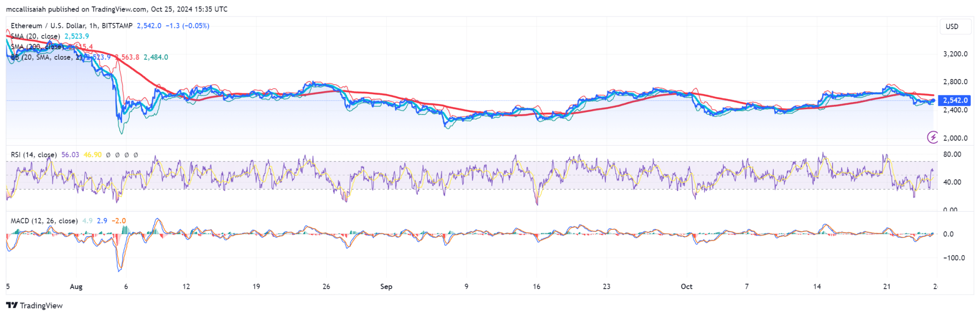980x316 pixels.
Task: Open the USD currency selector
Action: pos(955,26)
